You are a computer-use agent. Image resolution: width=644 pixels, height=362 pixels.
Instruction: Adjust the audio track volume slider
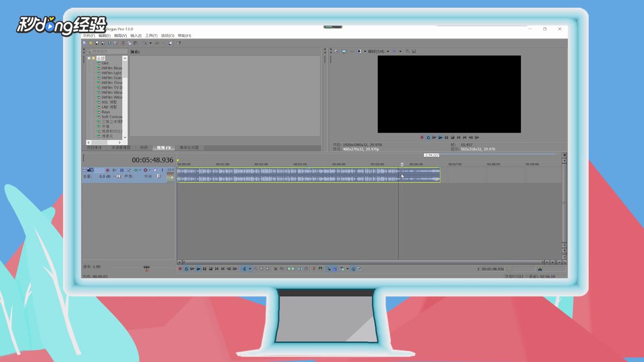[x=117, y=176]
